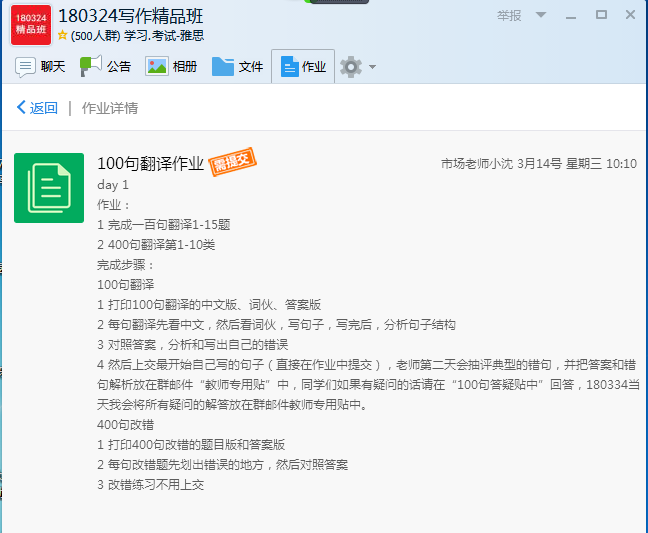
Task: Click the blue document homework icon
Action: click(289, 67)
